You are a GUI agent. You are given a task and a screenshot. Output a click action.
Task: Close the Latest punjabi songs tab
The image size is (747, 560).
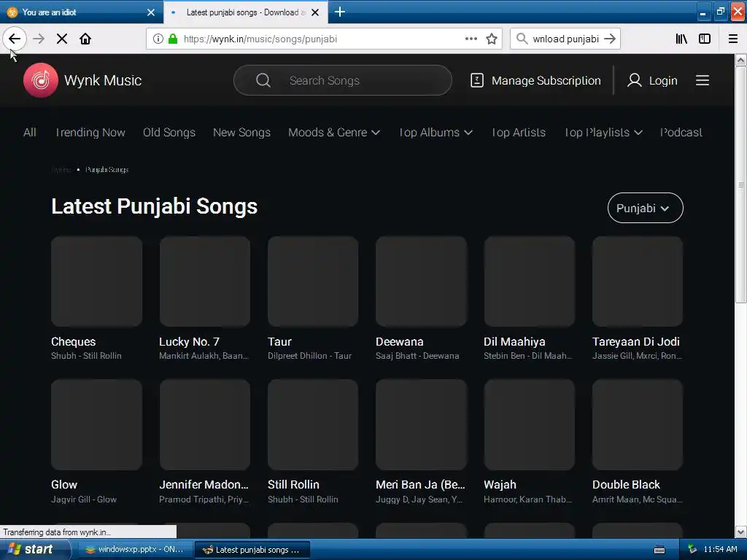[x=315, y=12]
